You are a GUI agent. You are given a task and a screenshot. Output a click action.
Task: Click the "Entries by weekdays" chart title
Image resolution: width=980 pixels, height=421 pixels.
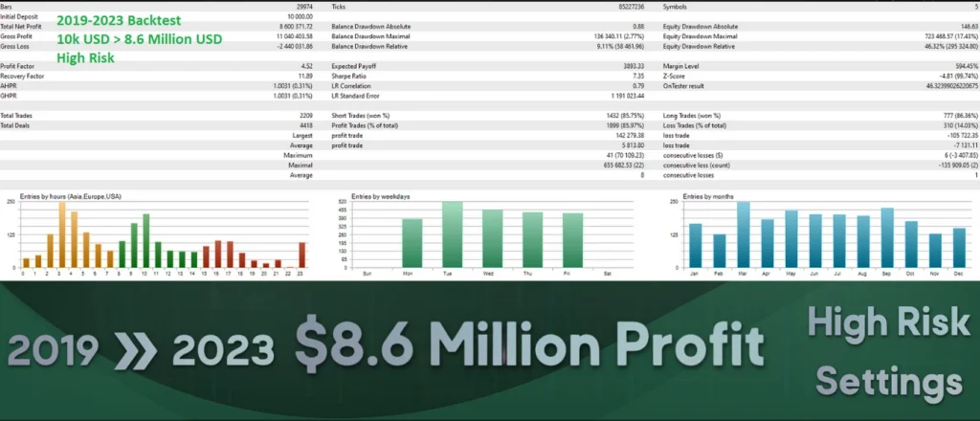click(381, 196)
